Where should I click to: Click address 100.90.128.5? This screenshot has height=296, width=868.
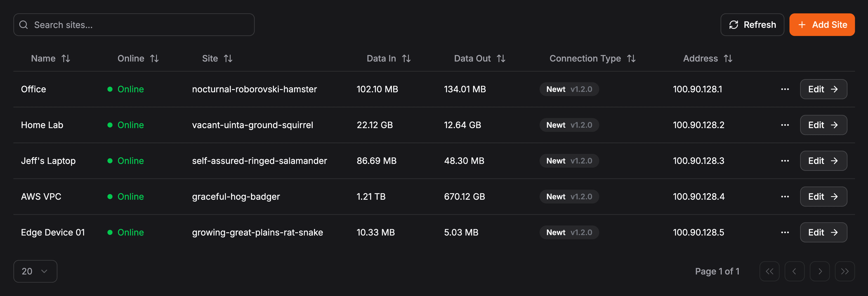click(x=698, y=232)
